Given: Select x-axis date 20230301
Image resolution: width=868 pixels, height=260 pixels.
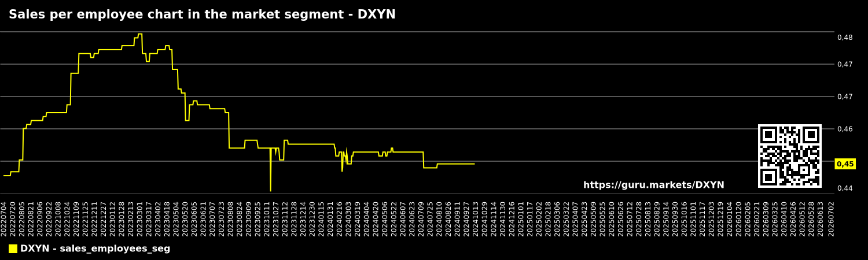Looking at the screenshot, I should [x=139, y=218].
